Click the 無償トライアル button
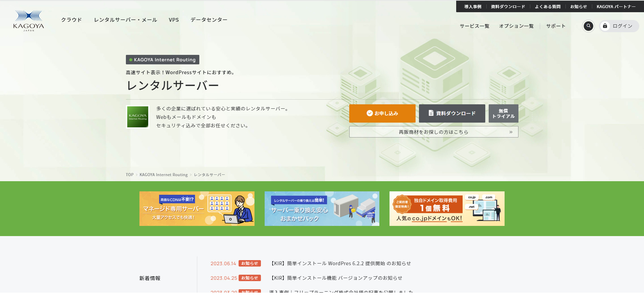Image resolution: width=644 pixels, height=295 pixels. click(x=504, y=113)
